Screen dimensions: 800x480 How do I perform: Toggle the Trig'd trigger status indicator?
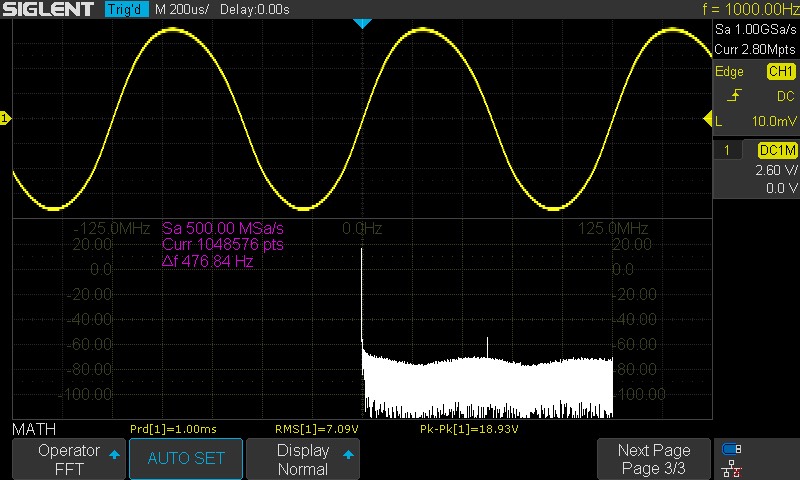(126, 9)
